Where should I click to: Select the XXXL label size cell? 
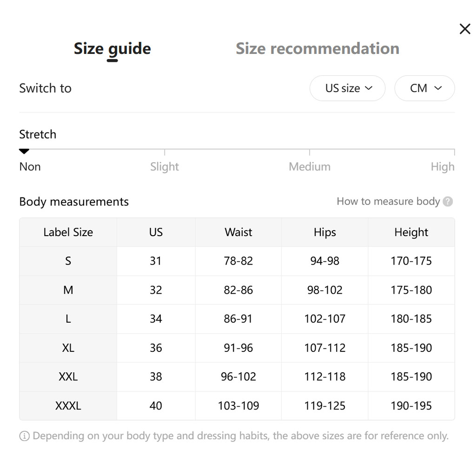tap(68, 406)
